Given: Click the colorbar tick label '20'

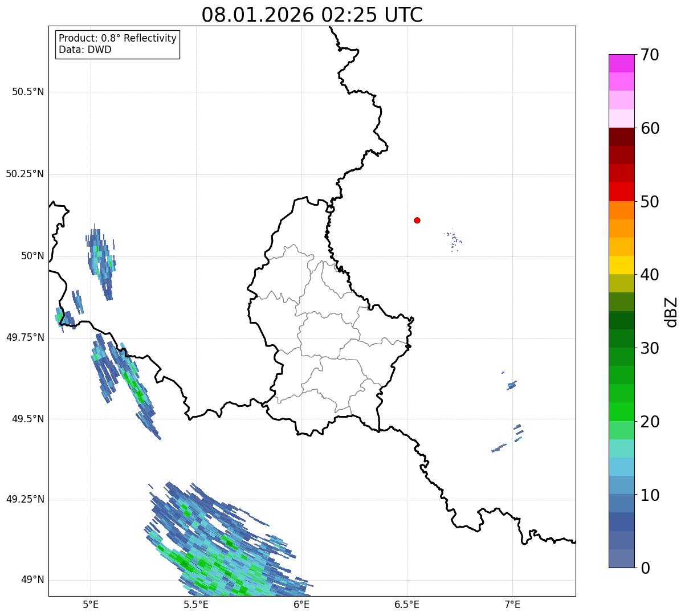Looking at the screenshot, I should pyautogui.click(x=650, y=422).
